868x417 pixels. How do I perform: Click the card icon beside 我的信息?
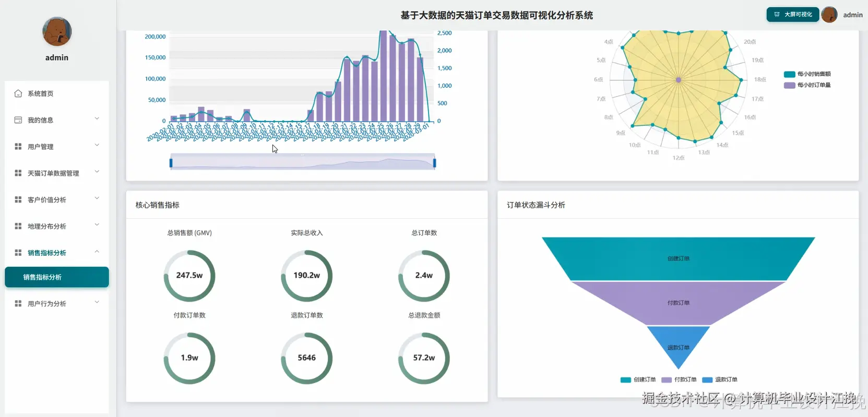point(18,120)
